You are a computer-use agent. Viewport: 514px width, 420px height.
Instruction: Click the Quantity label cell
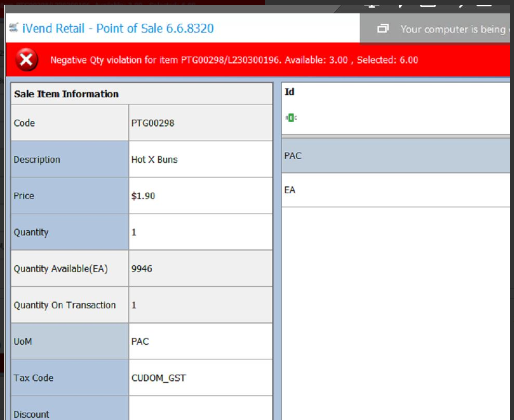pos(70,232)
